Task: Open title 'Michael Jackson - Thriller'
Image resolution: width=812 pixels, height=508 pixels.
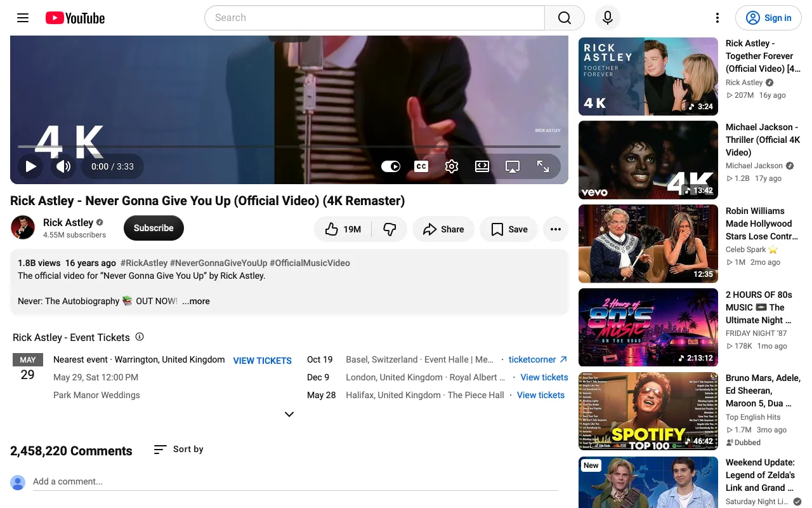Action: [x=763, y=140]
